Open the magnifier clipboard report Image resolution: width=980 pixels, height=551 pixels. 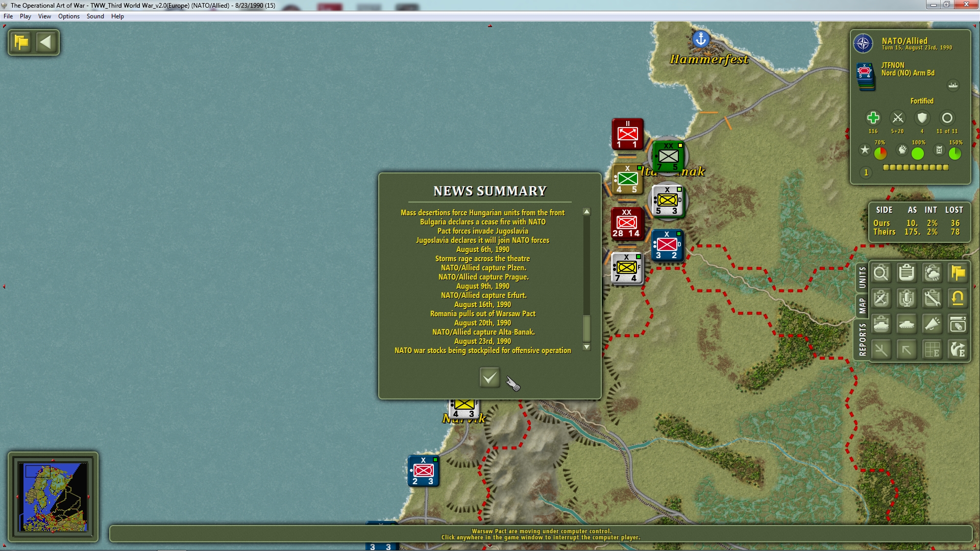tap(881, 273)
